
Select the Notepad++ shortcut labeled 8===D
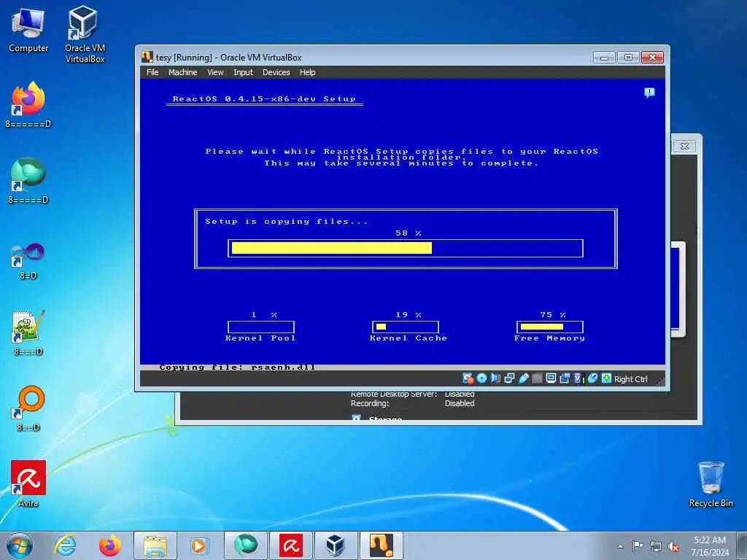[x=28, y=332]
